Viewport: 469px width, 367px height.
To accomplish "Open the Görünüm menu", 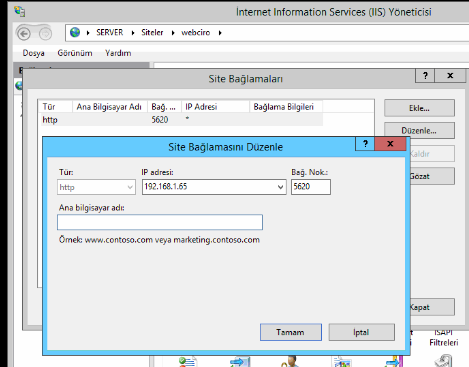I will point(75,53).
